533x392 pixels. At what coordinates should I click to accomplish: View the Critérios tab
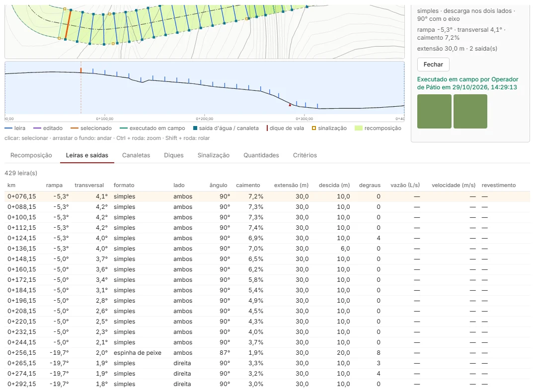click(305, 155)
